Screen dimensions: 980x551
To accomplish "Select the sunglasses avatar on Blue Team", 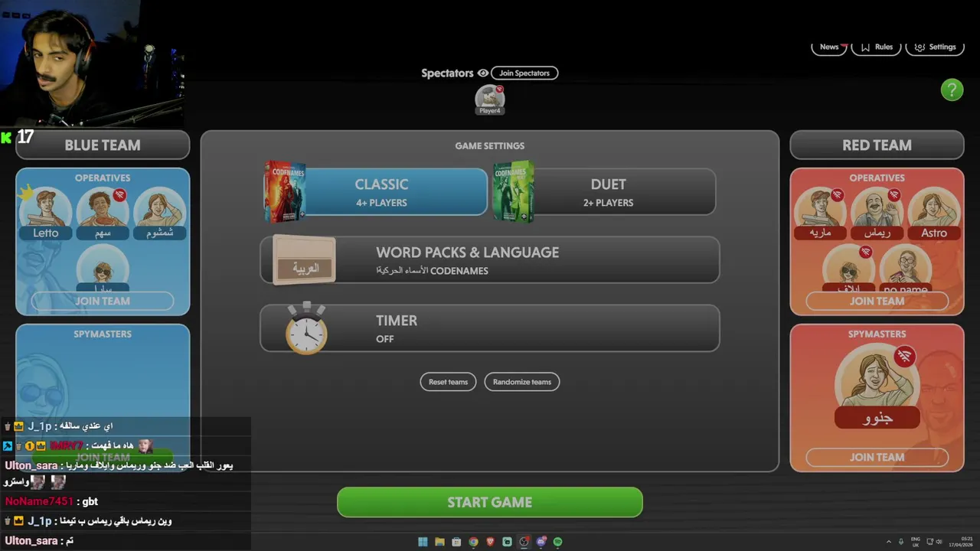I will [103, 269].
